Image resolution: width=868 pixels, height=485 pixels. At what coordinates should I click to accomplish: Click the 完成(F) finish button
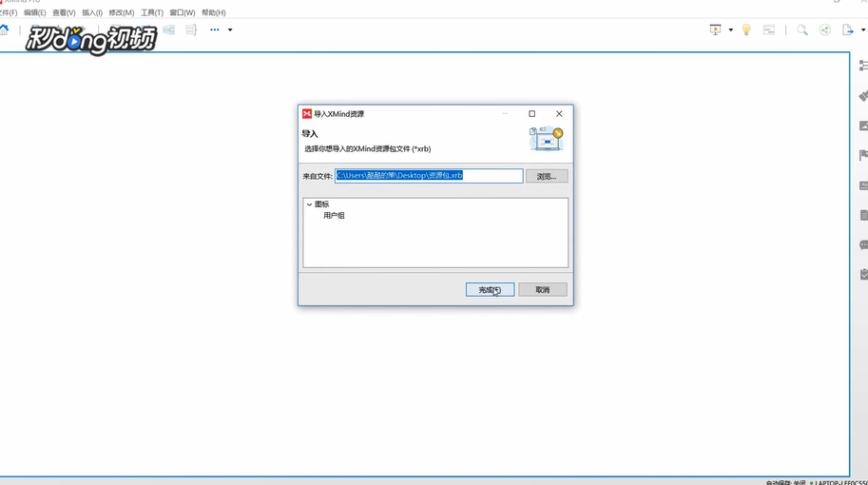tap(490, 289)
